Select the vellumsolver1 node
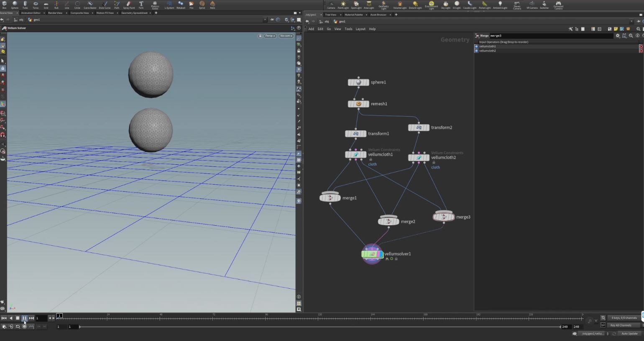The image size is (644, 341). (372, 254)
